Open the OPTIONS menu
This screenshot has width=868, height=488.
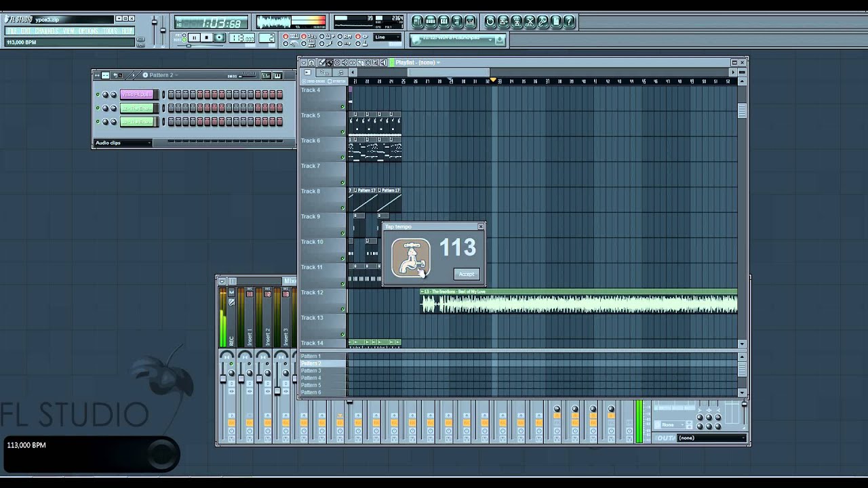[x=89, y=30]
